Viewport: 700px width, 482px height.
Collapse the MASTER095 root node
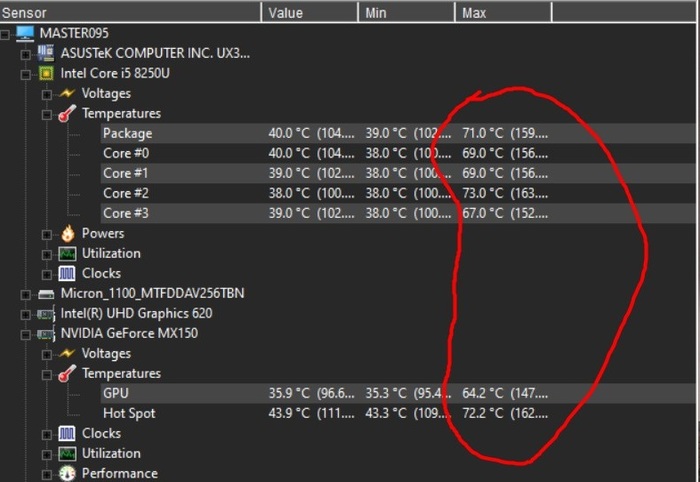[4, 34]
